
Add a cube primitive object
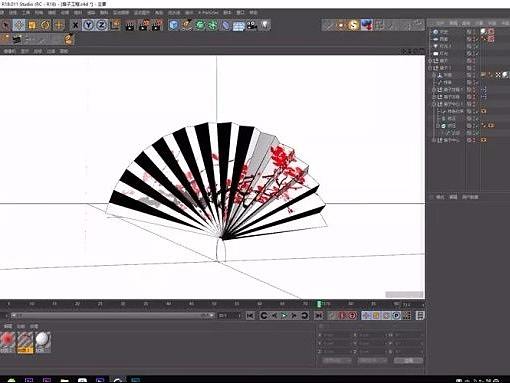click(174, 25)
